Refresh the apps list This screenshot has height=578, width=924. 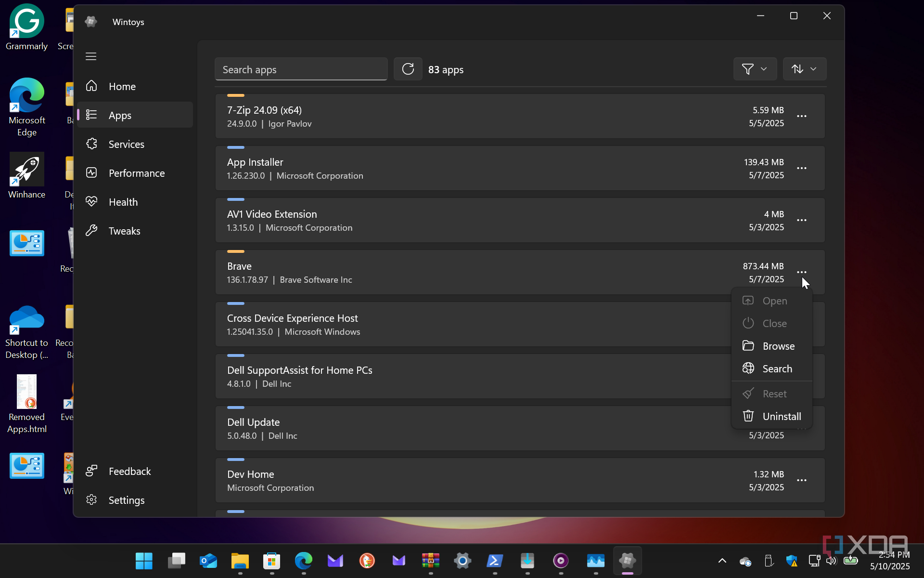[x=408, y=69]
